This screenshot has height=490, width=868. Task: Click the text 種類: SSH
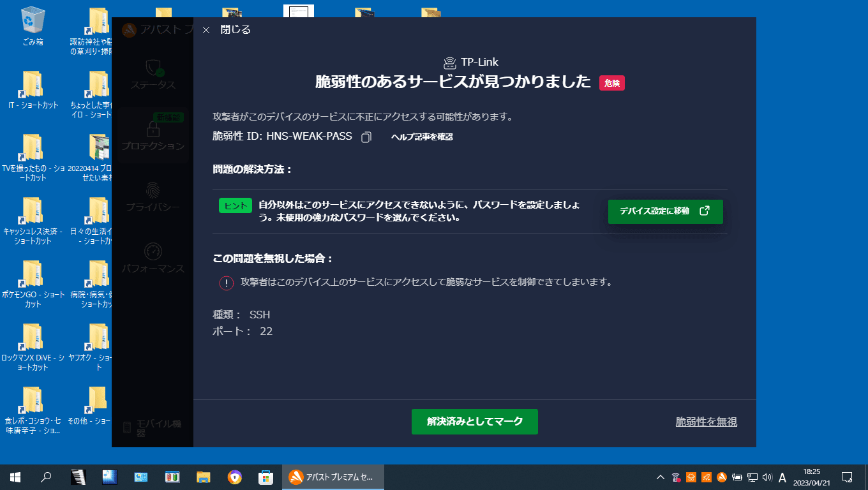click(241, 315)
